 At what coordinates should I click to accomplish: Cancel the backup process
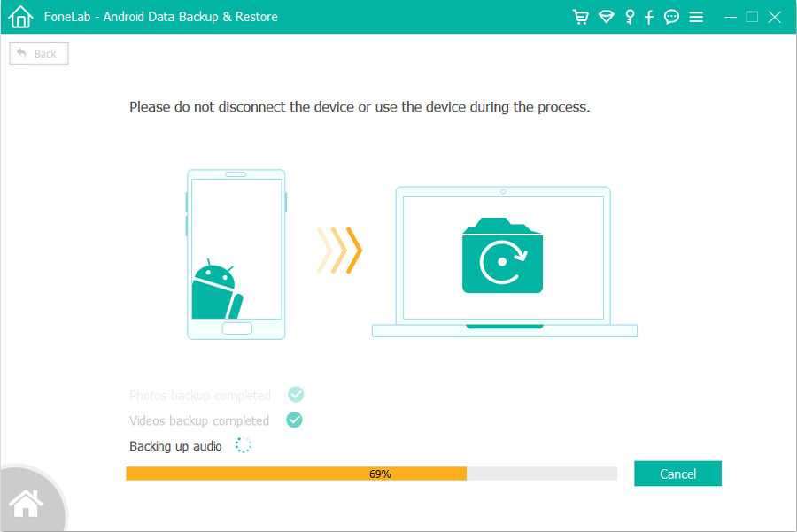pos(677,474)
